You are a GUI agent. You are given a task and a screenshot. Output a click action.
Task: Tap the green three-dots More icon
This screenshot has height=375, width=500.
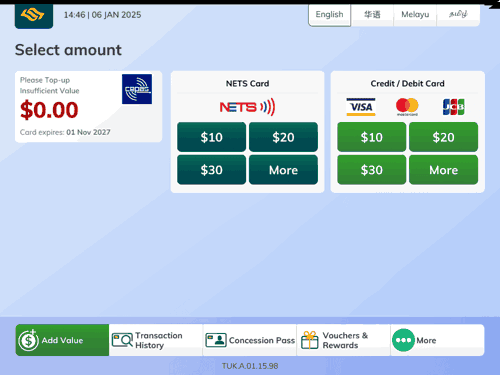pos(403,340)
